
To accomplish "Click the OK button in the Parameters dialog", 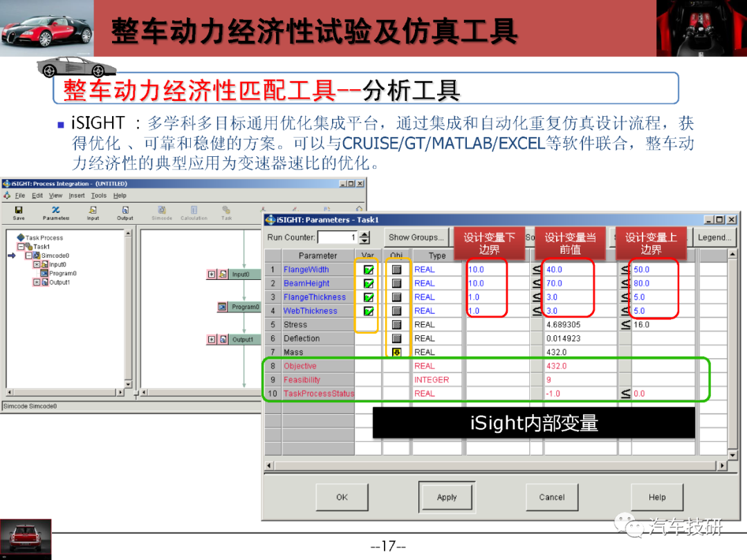I will (342, 497).
